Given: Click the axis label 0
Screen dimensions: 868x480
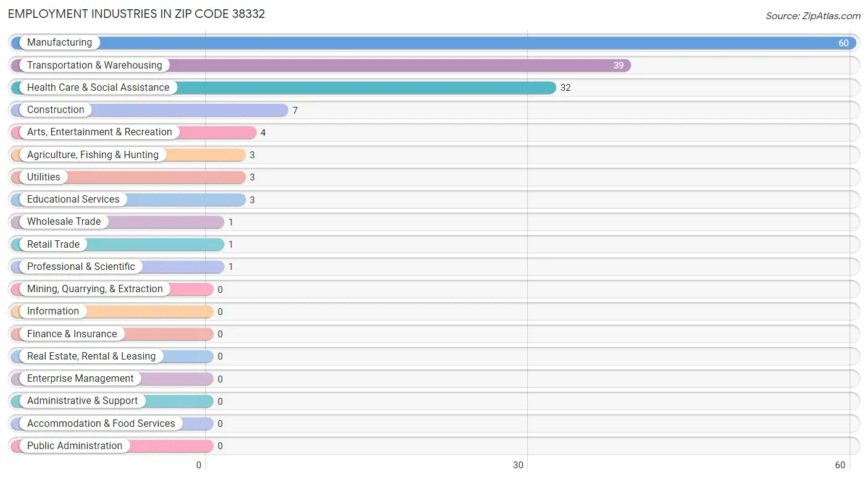Looking at the screenshot, I should [x=199, y=465].
